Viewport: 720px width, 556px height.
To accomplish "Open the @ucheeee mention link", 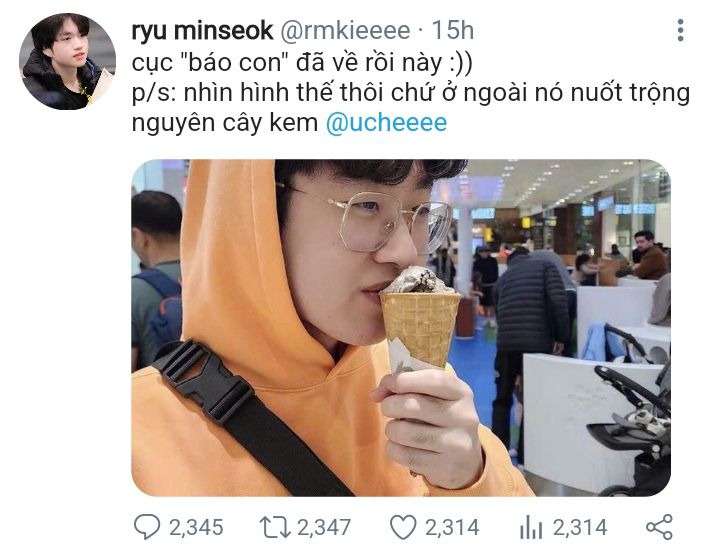I will click(x=386, y=123).
